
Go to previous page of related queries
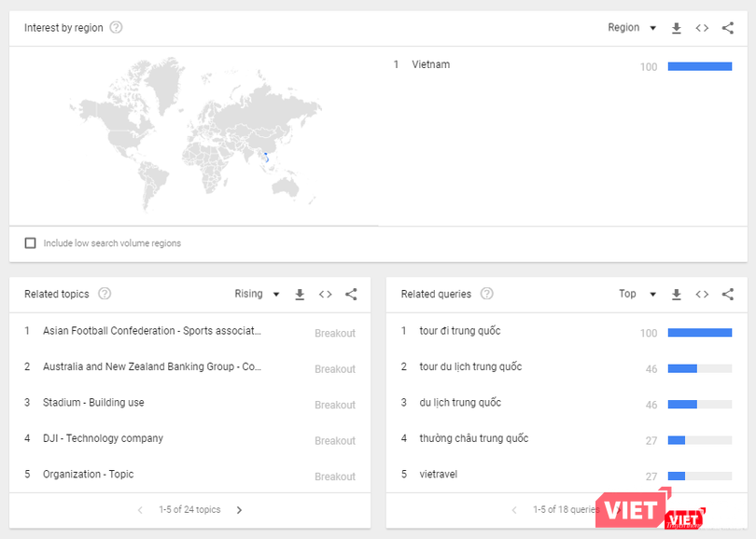(513, 510)
